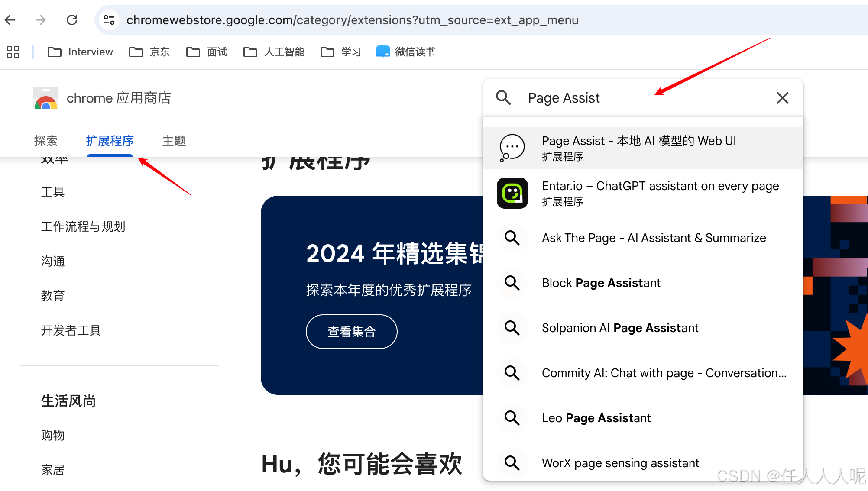This screenshot has height=491, width=868.
Task: Click the 生活风尚 section heading
Action: (x=68, y=401)
